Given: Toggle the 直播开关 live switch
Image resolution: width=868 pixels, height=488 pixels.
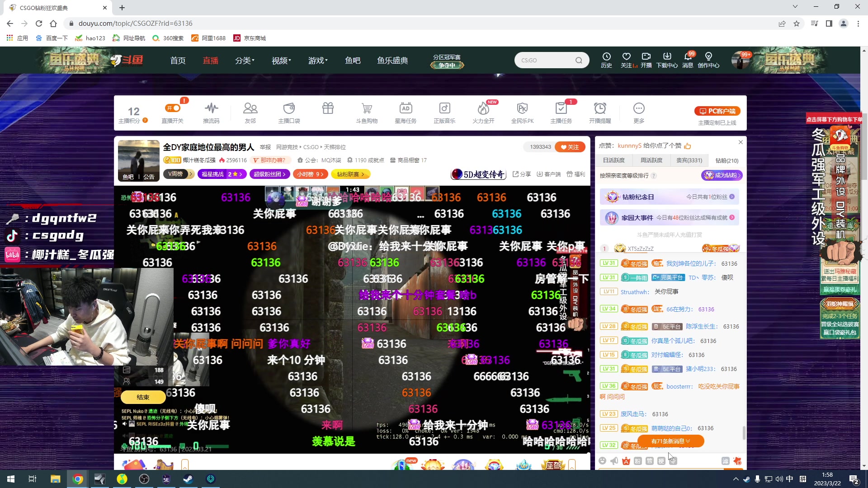Looking at the screenshot, I should (173, 108).
